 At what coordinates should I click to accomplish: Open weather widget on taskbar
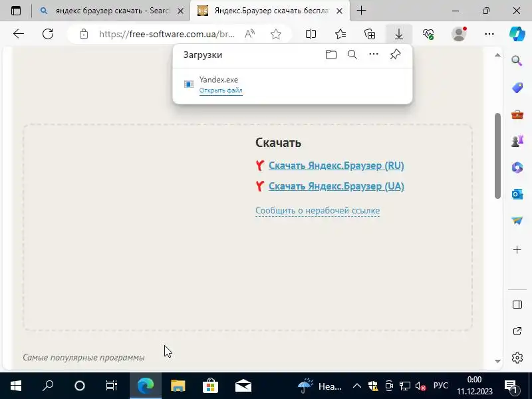320,386
